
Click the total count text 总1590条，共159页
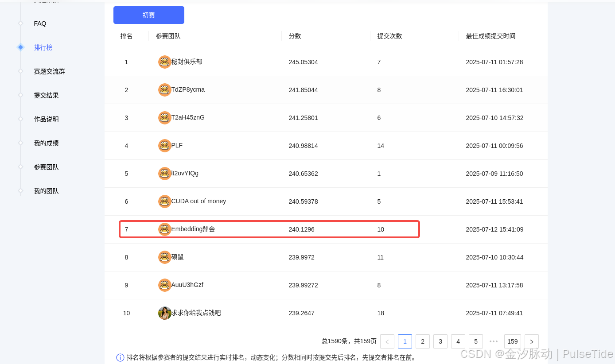click(x=349, y=341)
